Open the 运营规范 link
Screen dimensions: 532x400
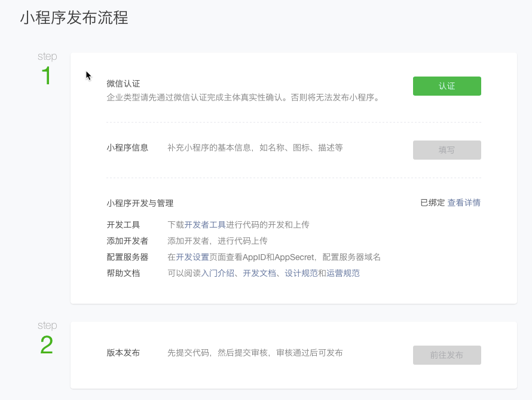pyautogui.click(x=343, y=273)
